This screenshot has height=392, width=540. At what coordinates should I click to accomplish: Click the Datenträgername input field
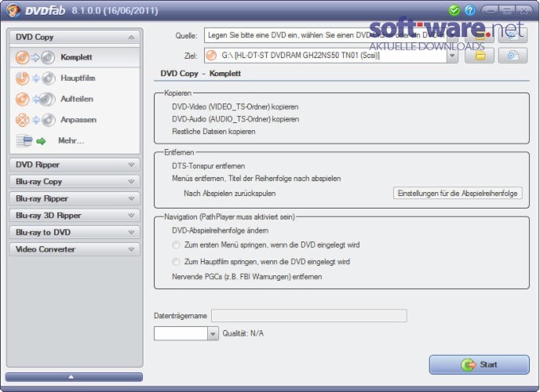[309, 316]
